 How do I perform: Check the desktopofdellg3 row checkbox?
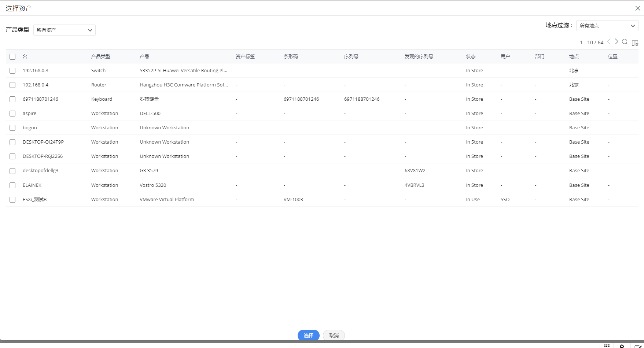click(x=12, y=171)
